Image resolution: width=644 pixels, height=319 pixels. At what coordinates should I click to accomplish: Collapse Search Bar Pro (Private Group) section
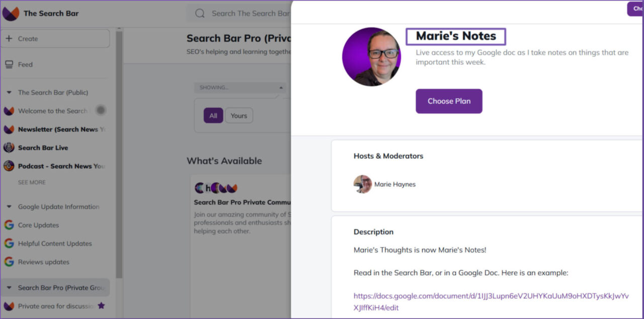(9, 288)
